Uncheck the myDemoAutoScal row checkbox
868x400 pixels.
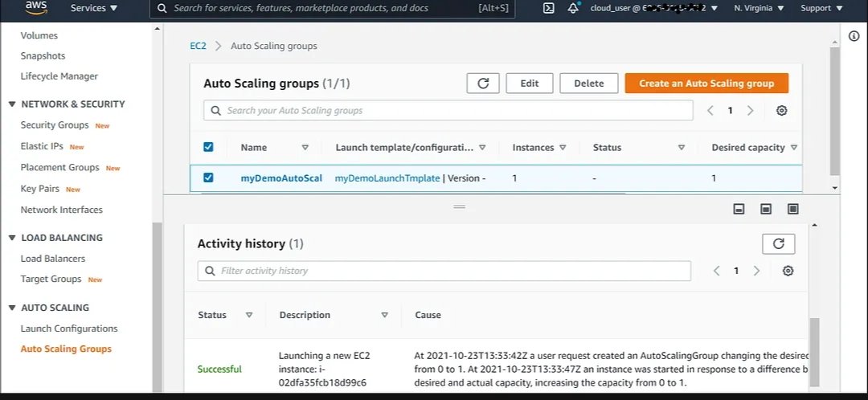pos(208,178)
